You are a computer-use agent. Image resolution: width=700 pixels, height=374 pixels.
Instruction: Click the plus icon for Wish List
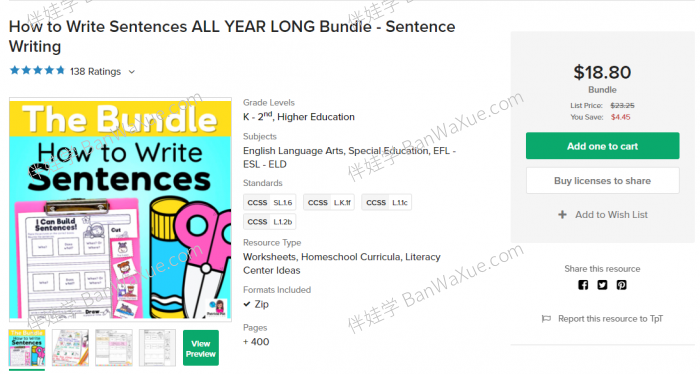[562, 215]
